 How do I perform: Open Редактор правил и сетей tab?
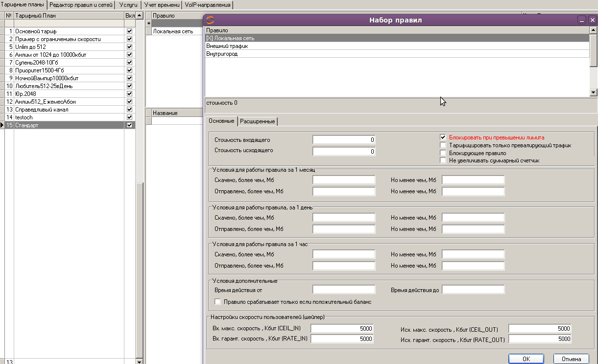[81, 5]
